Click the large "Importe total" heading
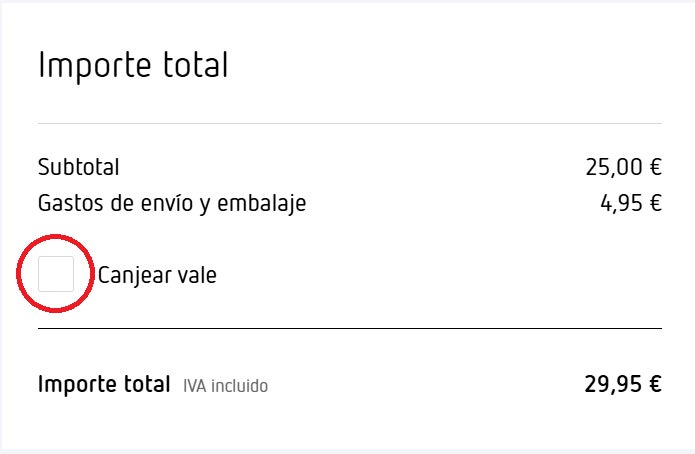The height and width of the screenshot is (454, 695). 133,66
